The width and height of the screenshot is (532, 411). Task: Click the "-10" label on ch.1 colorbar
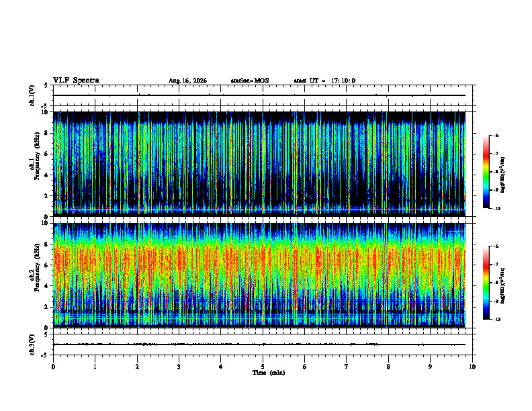coord(497,209)
